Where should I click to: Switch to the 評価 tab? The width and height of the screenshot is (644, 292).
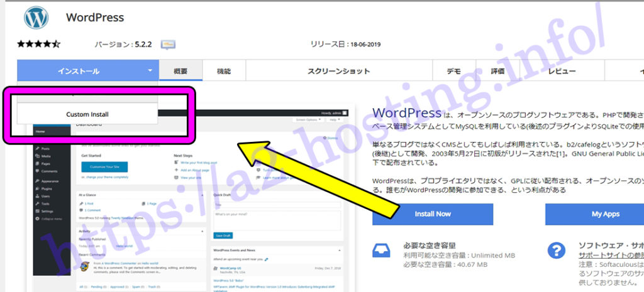click(498, 71)
